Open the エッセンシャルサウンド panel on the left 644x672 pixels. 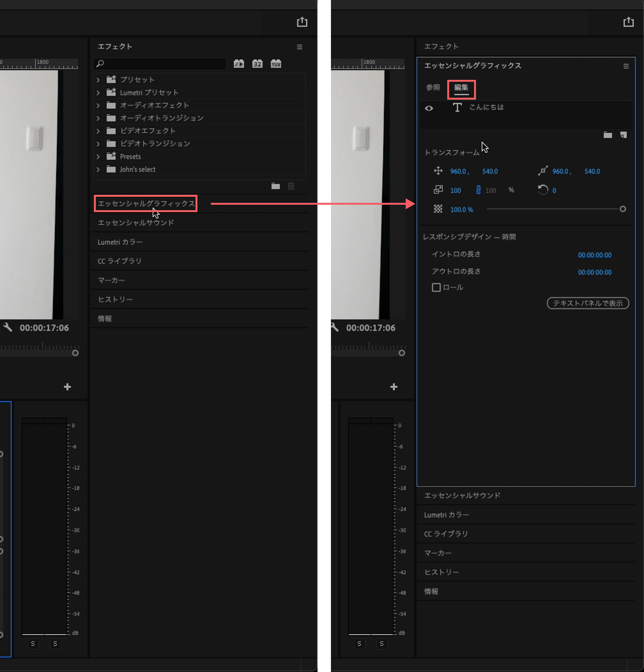(136, 223)
